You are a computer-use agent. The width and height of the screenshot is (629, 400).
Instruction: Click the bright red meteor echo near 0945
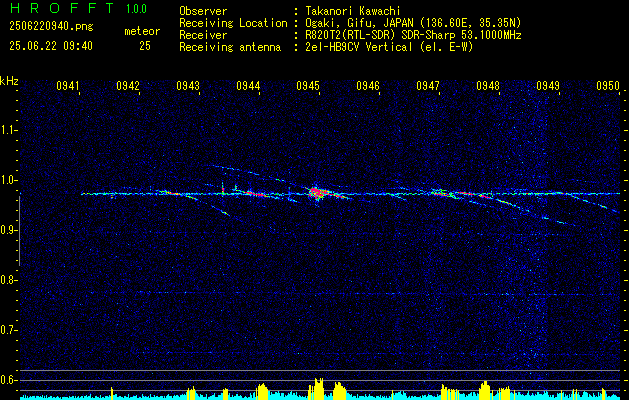(x=318, y=193)
